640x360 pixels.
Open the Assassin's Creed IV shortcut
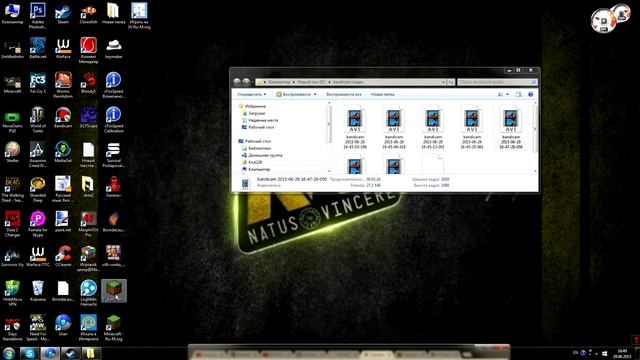tap(38, 154)
